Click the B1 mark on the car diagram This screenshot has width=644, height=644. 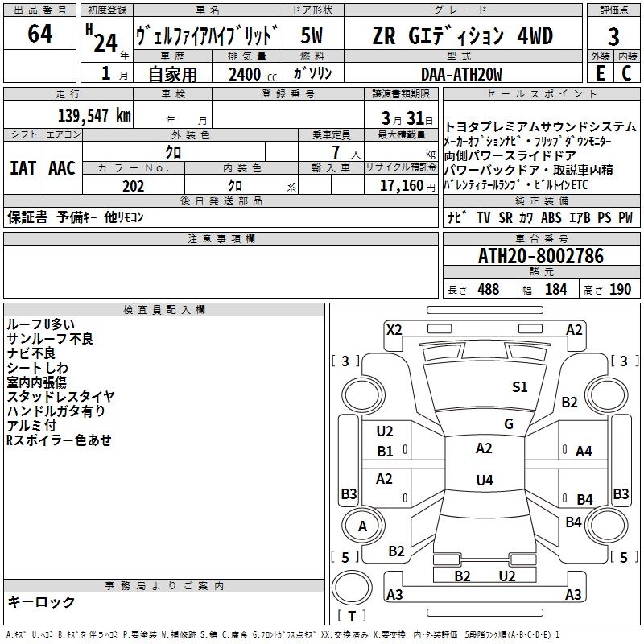(385, 452)
